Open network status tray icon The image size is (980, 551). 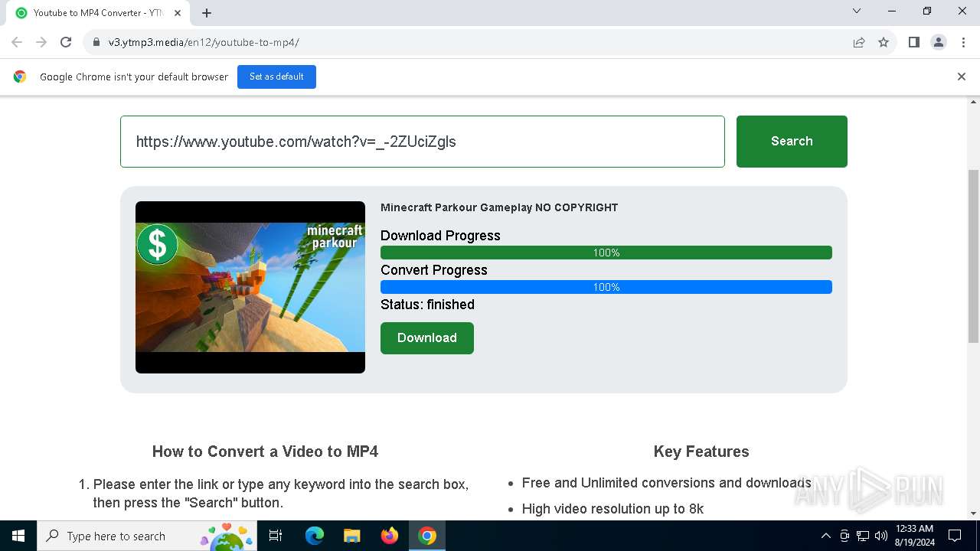point(863,536)
